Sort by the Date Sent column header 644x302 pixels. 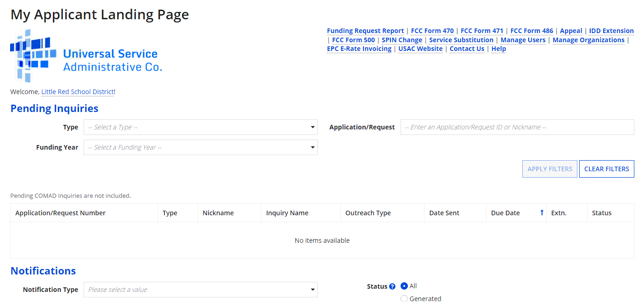pos(444,213)
